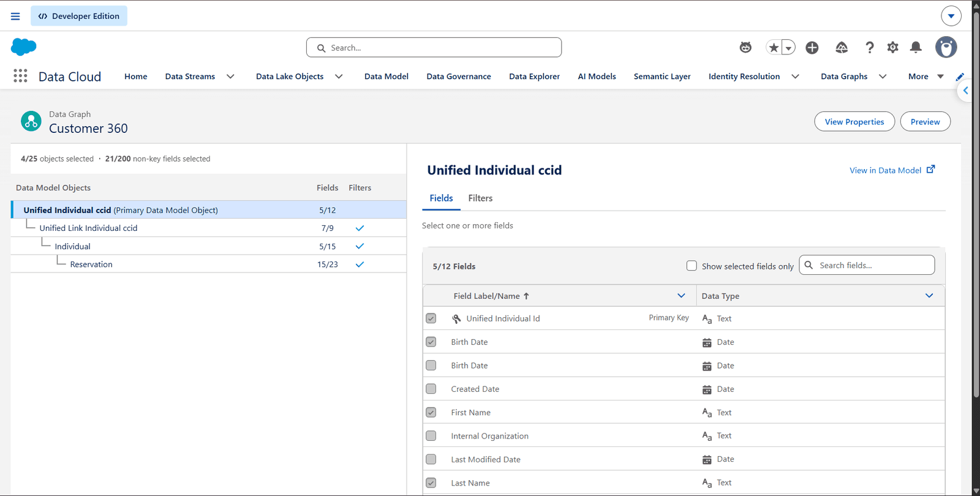Image resolution: width=980 pixels, height=496 pixels.
Task: Open the App Launcher grid icon
Action: [x=20, y=76]
